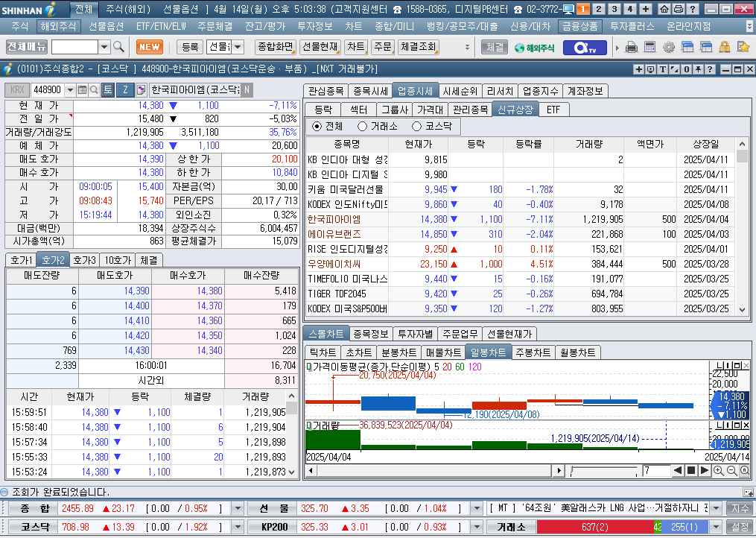Click the 해외주식 globe icon in toolbar
This screenshot has height=538, width=756.
click(x=534, y=47)
